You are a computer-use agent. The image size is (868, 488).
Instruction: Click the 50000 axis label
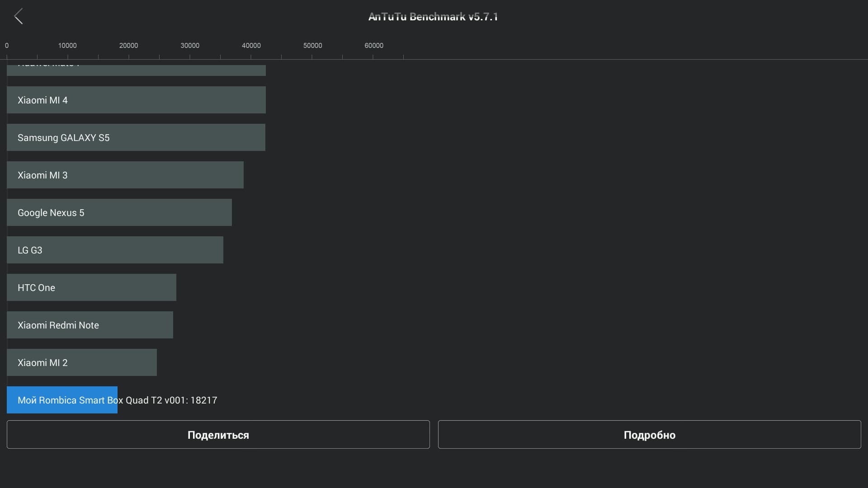click(x=312, y=46)
